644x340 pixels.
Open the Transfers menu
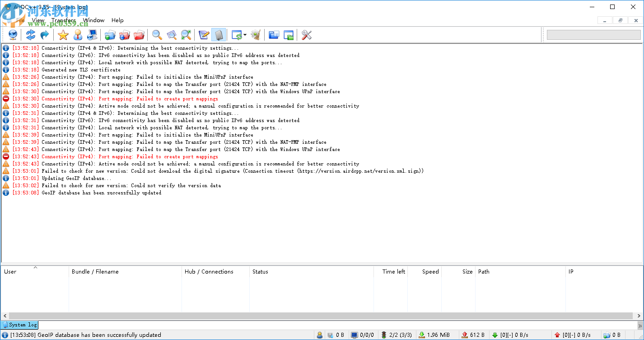click(x=63, y=20)
